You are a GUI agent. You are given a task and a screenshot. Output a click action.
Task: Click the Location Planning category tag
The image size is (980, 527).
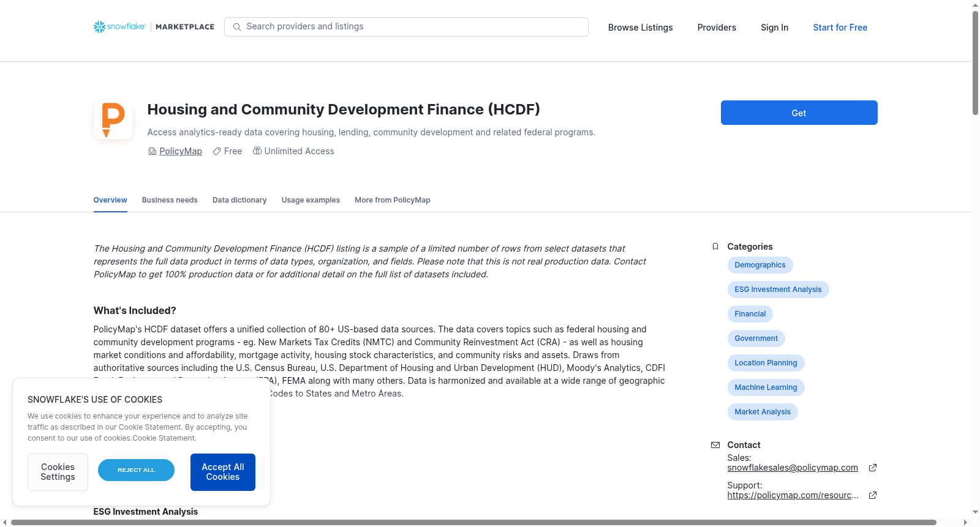tap(766, 363)
